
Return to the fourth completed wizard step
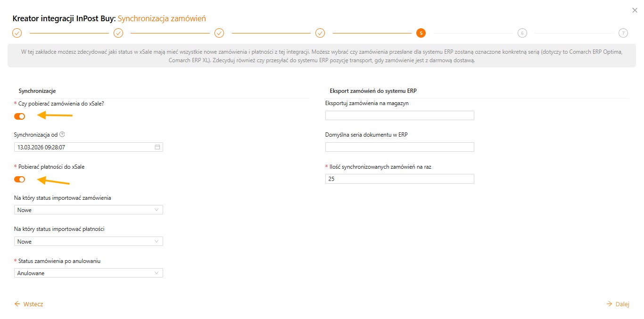(320, 33)
